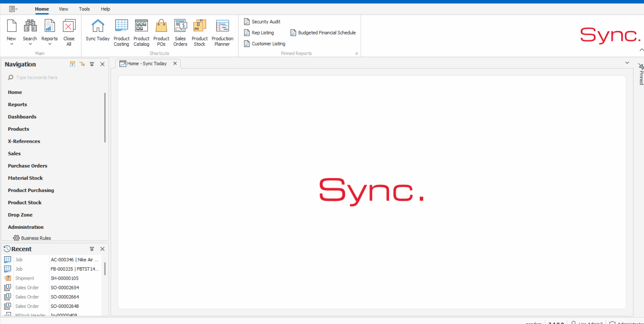The height and width of the screenshot is (324, 644).
Task: Expand the New dropdown arrow
Action: click(x=11, y=44)
